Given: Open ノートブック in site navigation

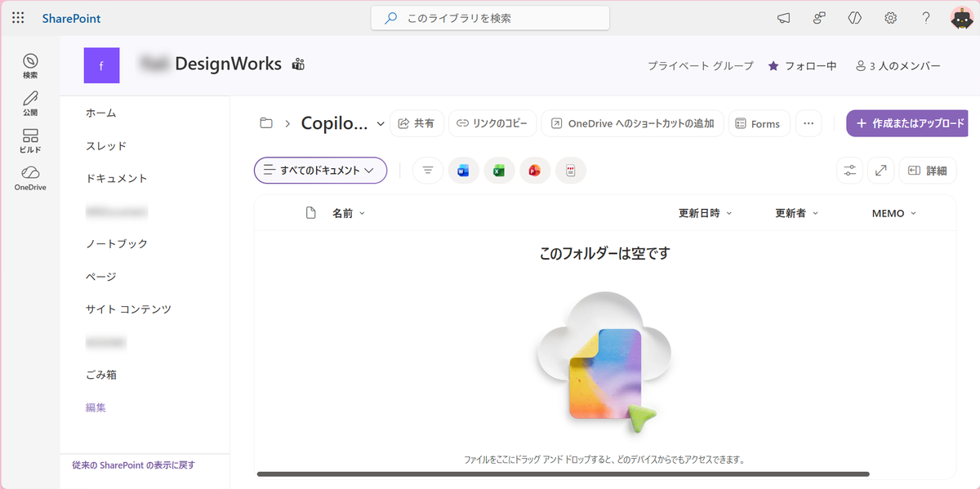Looking at the screenshot, I should pos(117,243).
